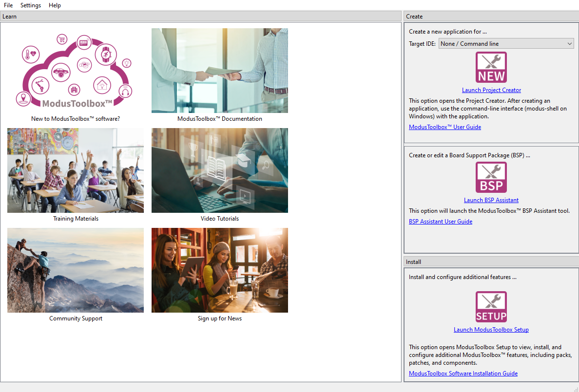Click the Install panel header

tap(491, 261)
